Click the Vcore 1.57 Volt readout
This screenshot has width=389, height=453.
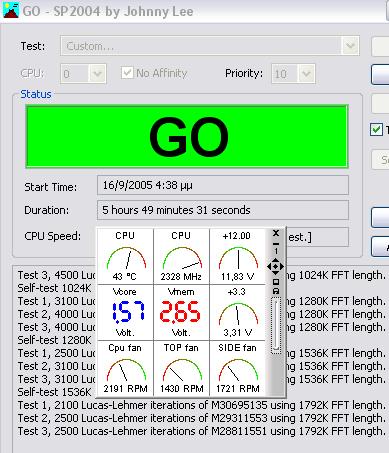click(x=126, y=312)
